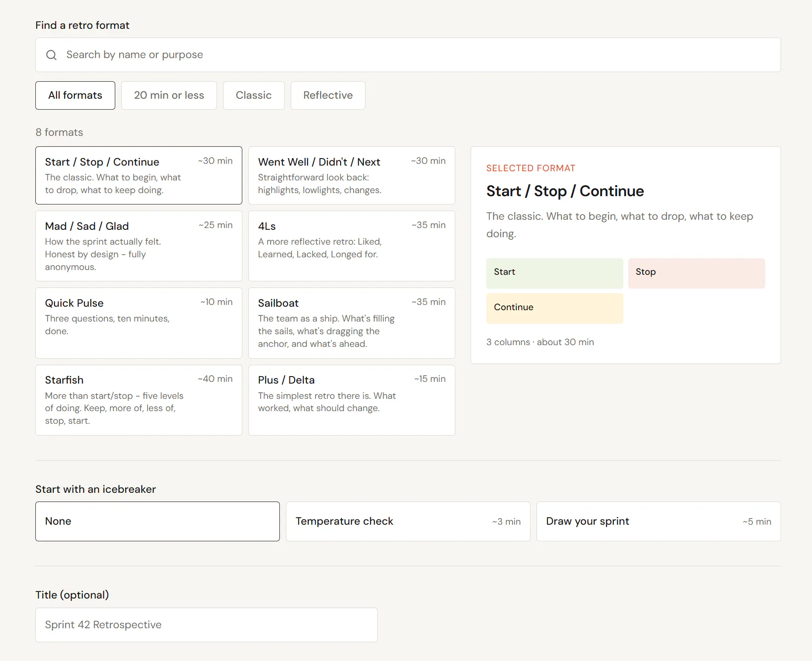The image size is (812, 661).
Task: Click the green Start column swatch
Action: [x=555, y=273]
